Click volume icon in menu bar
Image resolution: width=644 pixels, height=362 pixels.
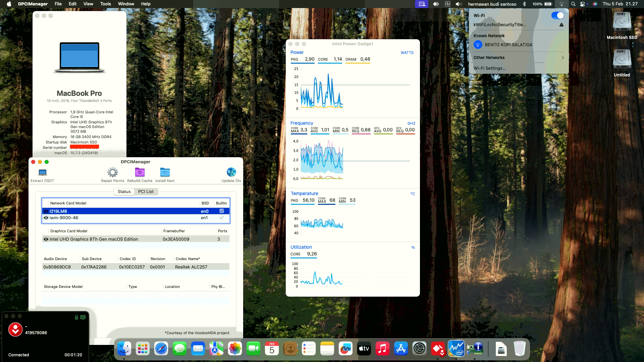459,4
